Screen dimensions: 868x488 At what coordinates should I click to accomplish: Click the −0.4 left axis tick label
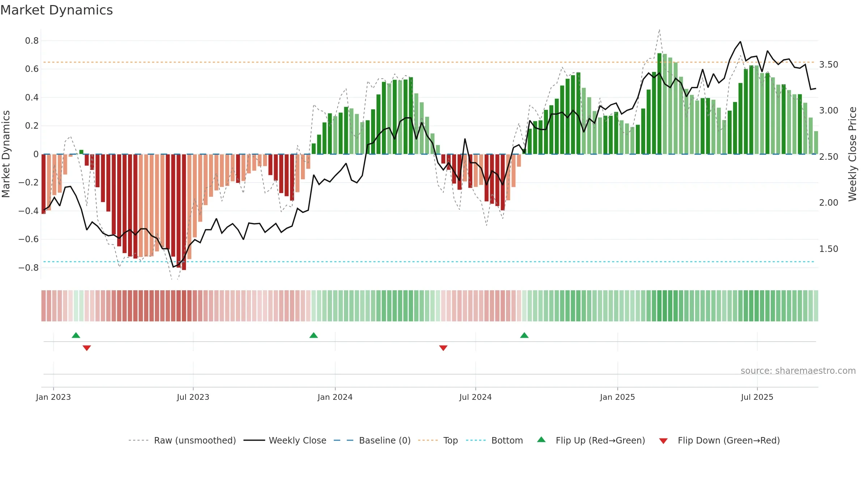29,211
